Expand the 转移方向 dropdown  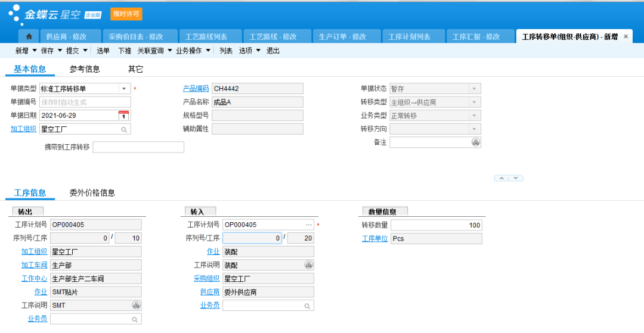point(475,129)
